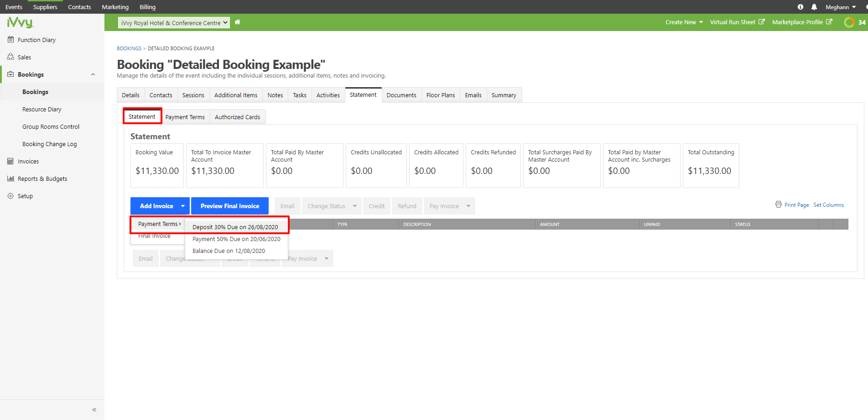The height and width of the screenshot is (420, 868).
Task: Collapse the Bookings sidebar section
Action: pos(93,74)
